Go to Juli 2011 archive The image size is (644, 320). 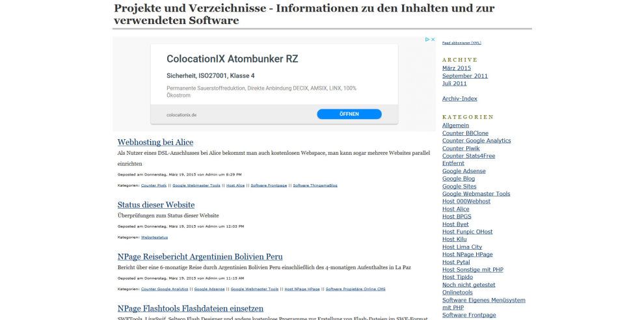454,83
